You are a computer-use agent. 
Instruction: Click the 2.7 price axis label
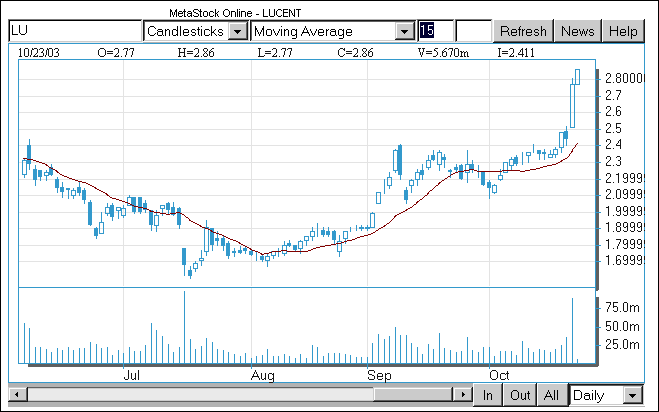613,95
